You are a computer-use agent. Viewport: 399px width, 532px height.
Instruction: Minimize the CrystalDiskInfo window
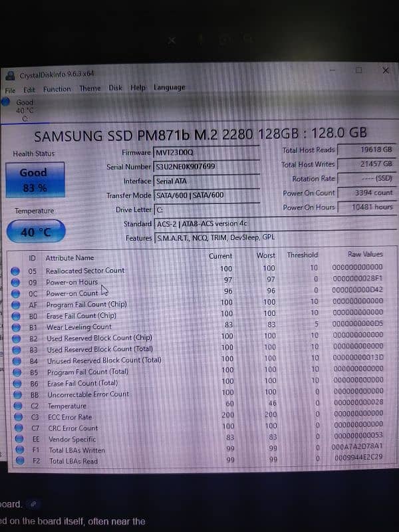(332, 70)
